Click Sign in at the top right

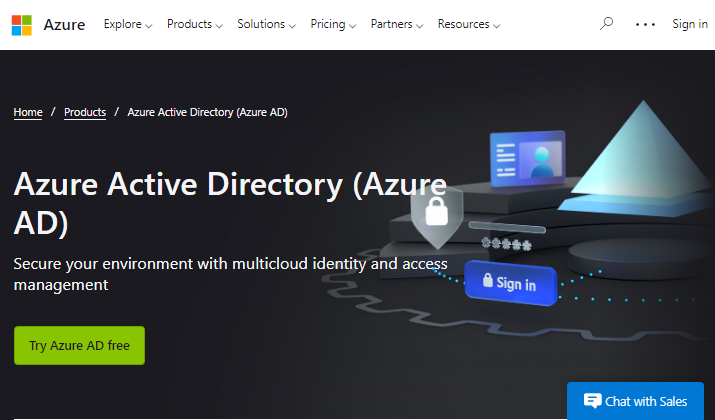coord(690,24)
